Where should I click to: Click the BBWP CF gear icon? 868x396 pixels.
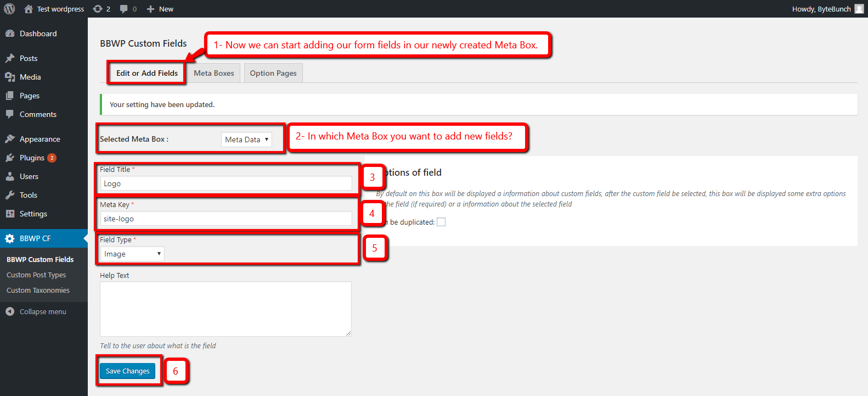10,238
